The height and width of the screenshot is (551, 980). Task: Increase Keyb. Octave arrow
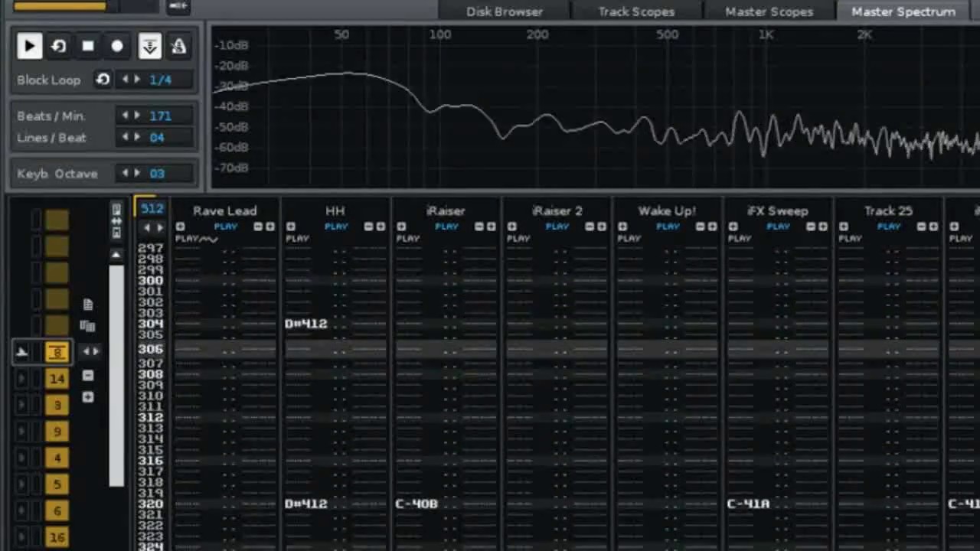pos(137,174)
